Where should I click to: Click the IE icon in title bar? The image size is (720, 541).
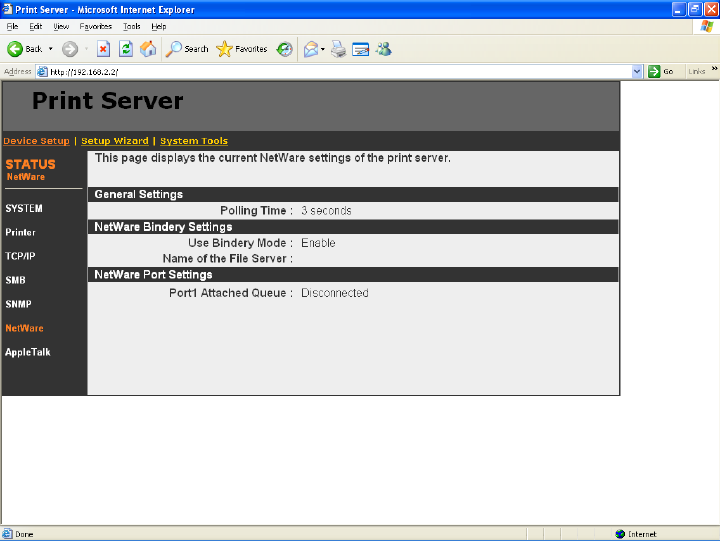coord(7,9)
